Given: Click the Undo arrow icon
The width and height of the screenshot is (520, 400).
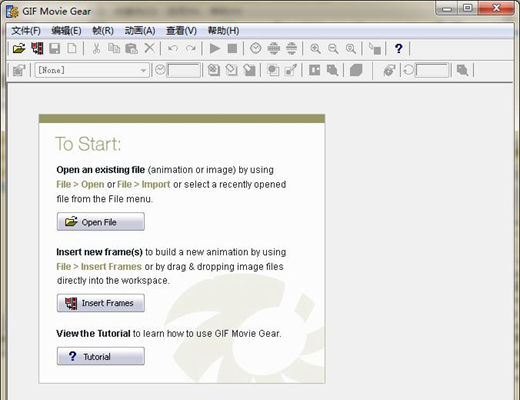Looking at the screenshot, I should [173, 49].
